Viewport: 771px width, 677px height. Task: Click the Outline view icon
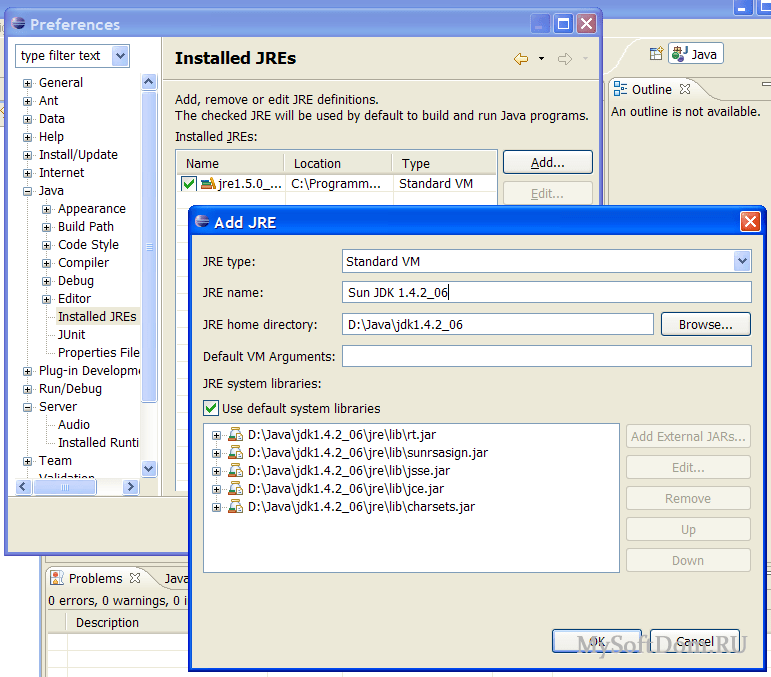(620, 89)
